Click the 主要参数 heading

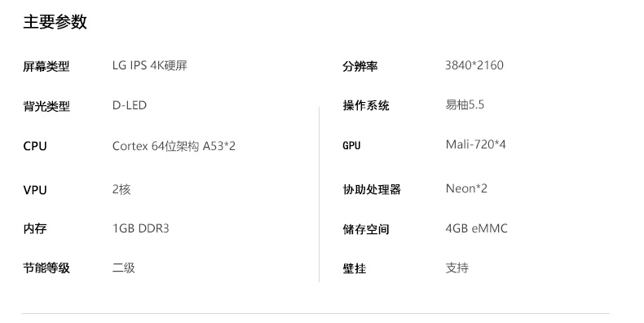55,22
